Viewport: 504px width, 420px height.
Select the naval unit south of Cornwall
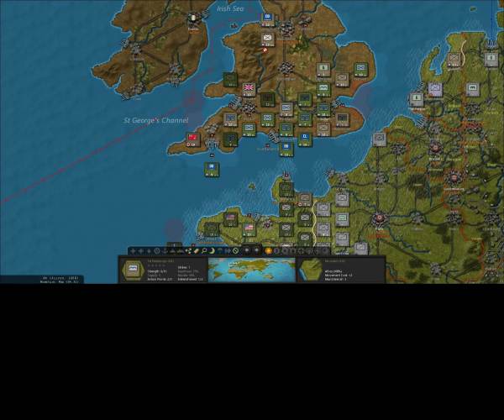point(212,169)
